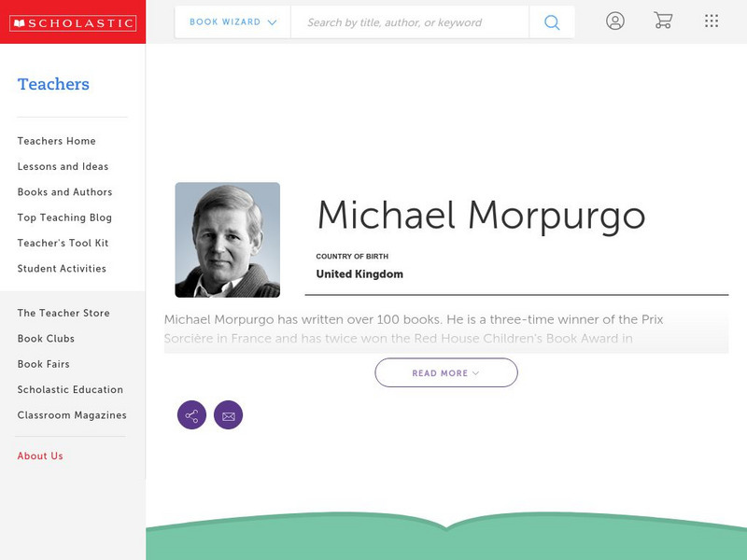Open the apps grid menu icon
The image size is (747, 560).
pyautogui.click(x=712, y=21)
